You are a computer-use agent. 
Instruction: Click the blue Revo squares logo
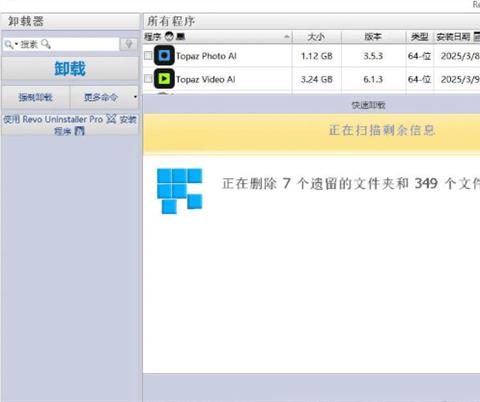click(180, 191)
